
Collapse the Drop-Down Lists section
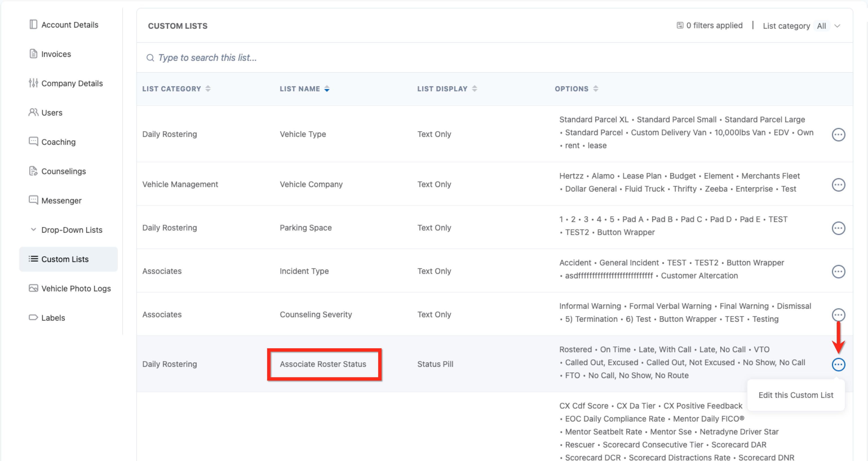point(33,230)
